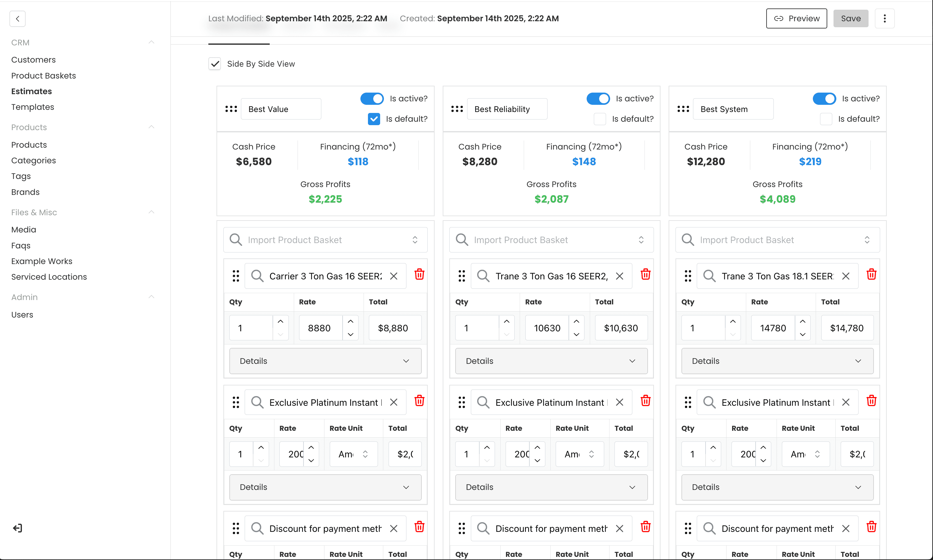Decrease Rate 10630 with down arrow

(x=576, y=334)
